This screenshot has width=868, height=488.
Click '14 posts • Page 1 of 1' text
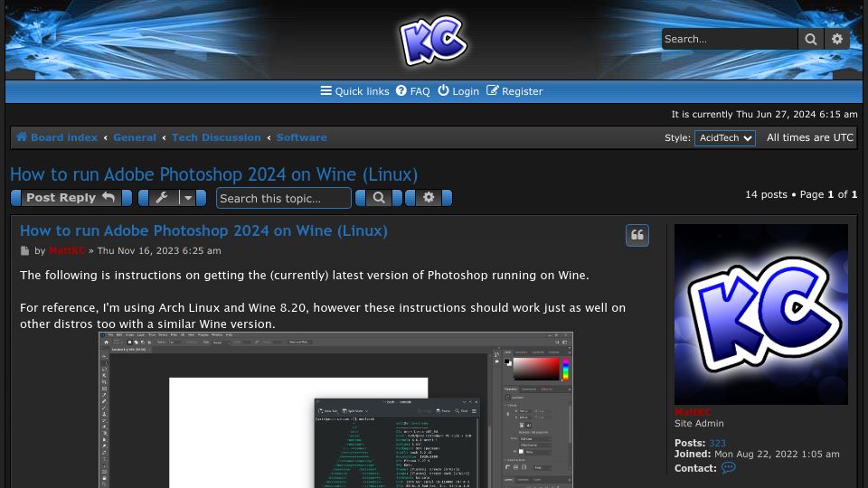(801, 194)
